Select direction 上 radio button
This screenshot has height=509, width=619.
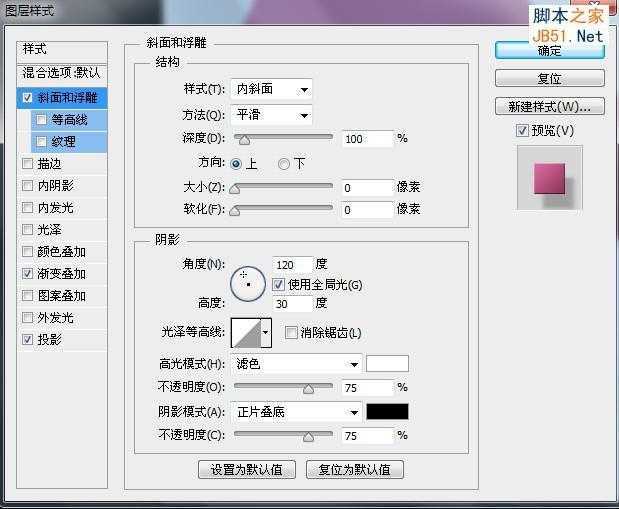(236, 163)
